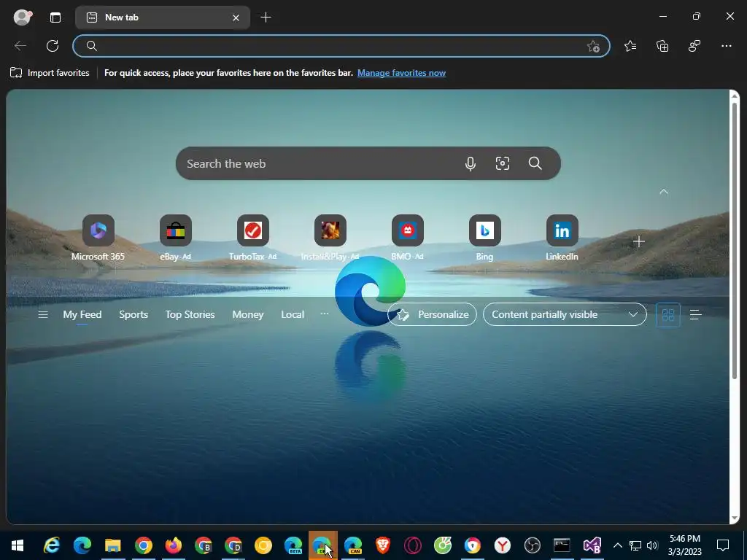
Task: Start voice search with the microphone
Action: click(471, 163)
